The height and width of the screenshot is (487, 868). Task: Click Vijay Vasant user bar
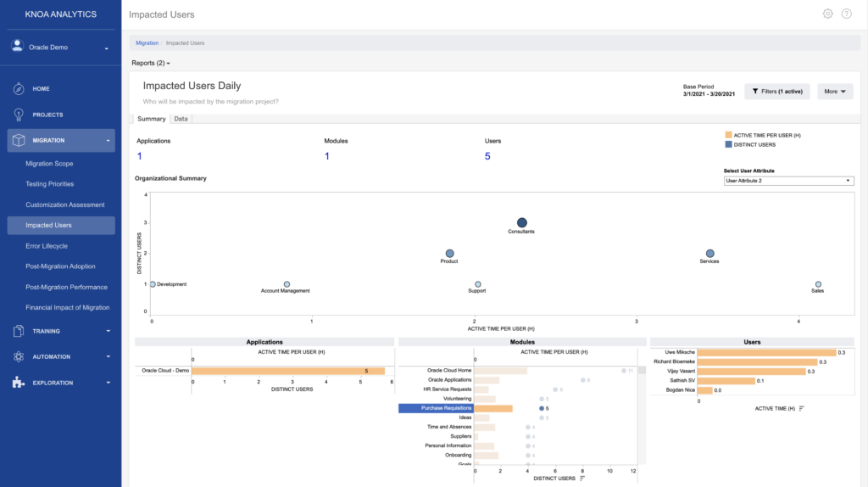tap(751, 372)
